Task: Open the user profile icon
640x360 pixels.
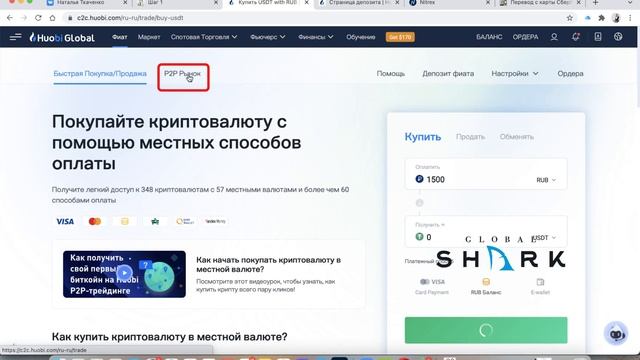Action: click(554, 37)
